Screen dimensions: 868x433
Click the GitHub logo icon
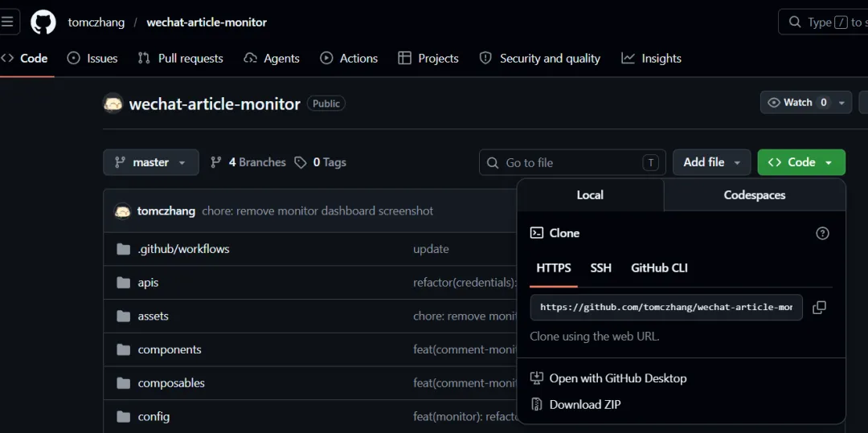pos(43,22)
